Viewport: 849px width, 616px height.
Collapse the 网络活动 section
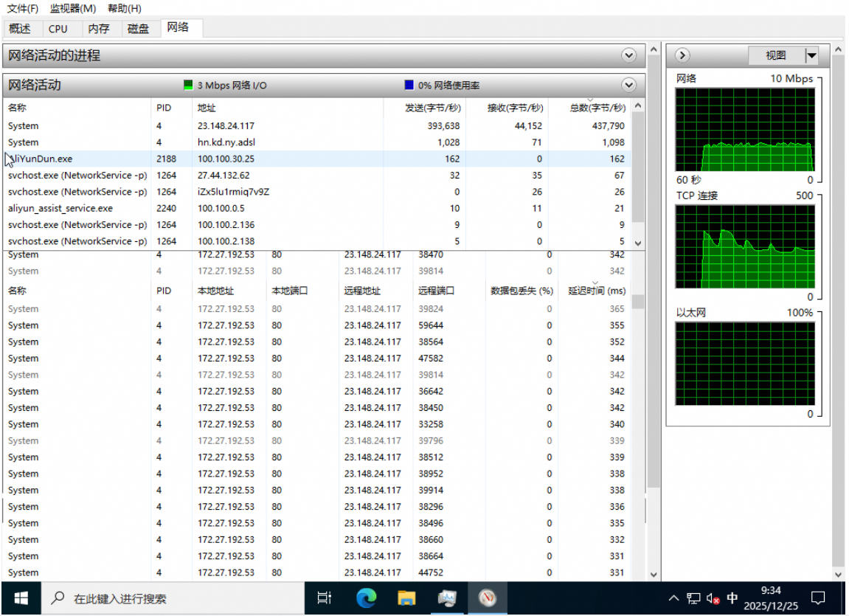pos(628,85)
